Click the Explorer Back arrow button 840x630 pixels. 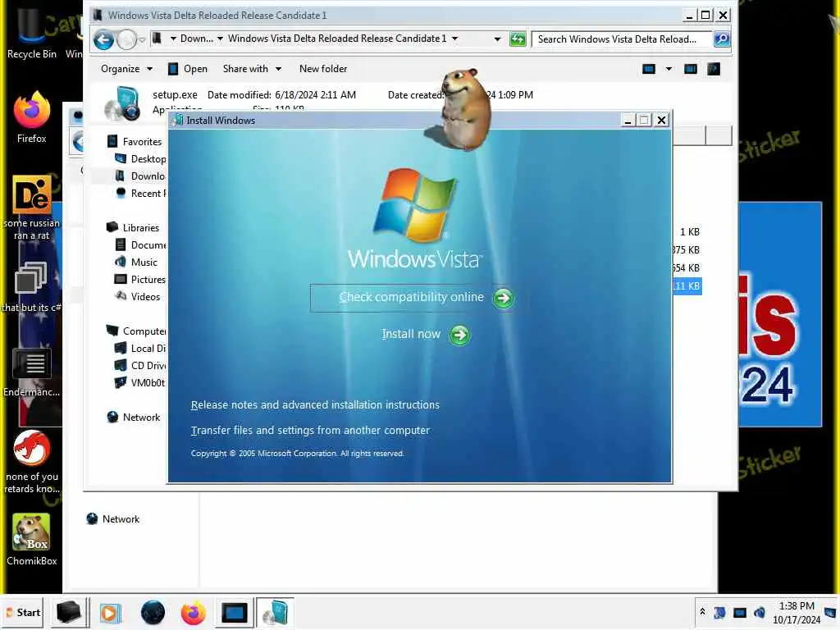103,39
